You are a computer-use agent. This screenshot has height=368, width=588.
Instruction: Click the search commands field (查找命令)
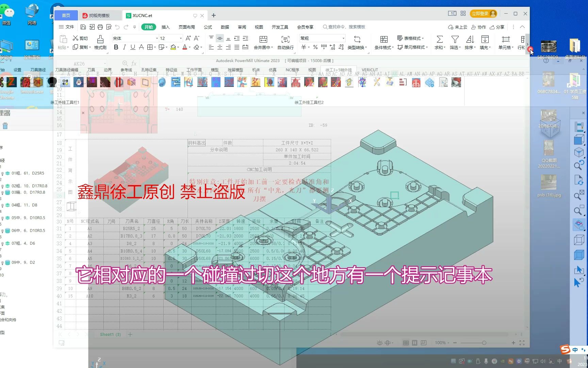coord(344,27)
